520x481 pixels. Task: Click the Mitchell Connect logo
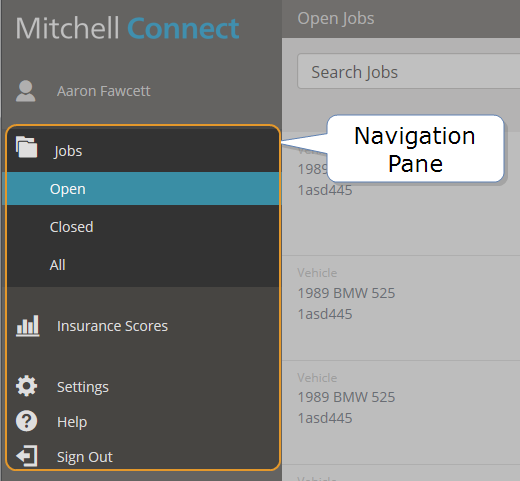(127, 28)
